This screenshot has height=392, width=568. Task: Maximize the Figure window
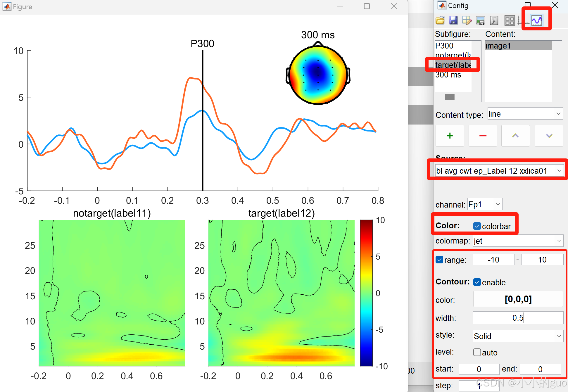click(367, 6)
